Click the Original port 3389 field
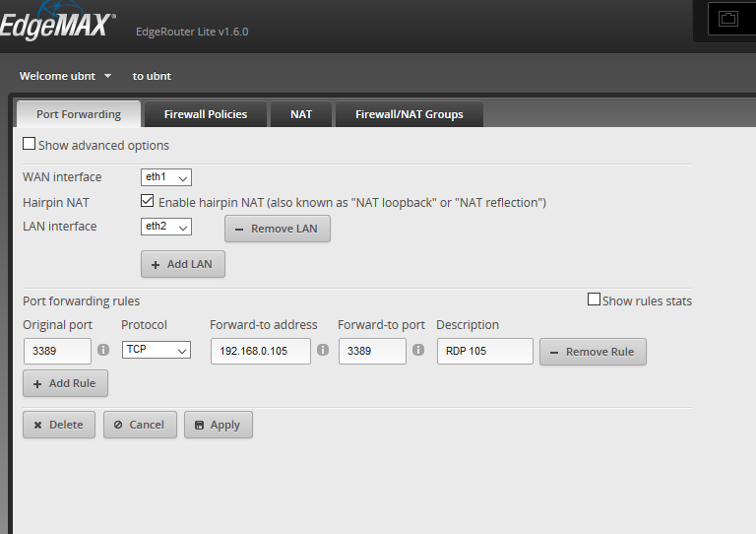Screen dimensions: 756x534 (57, 351)
